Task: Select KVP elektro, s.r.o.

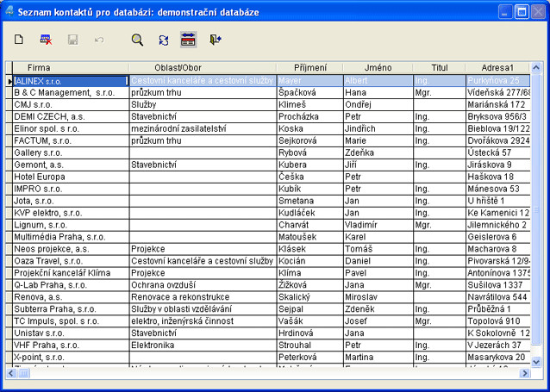Action: click(71, 213)
